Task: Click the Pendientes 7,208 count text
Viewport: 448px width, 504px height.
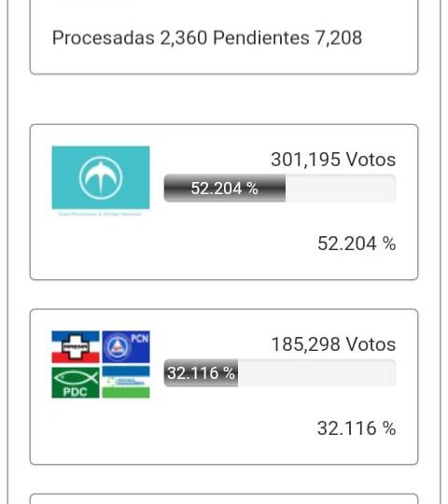Action: (287, 38)
